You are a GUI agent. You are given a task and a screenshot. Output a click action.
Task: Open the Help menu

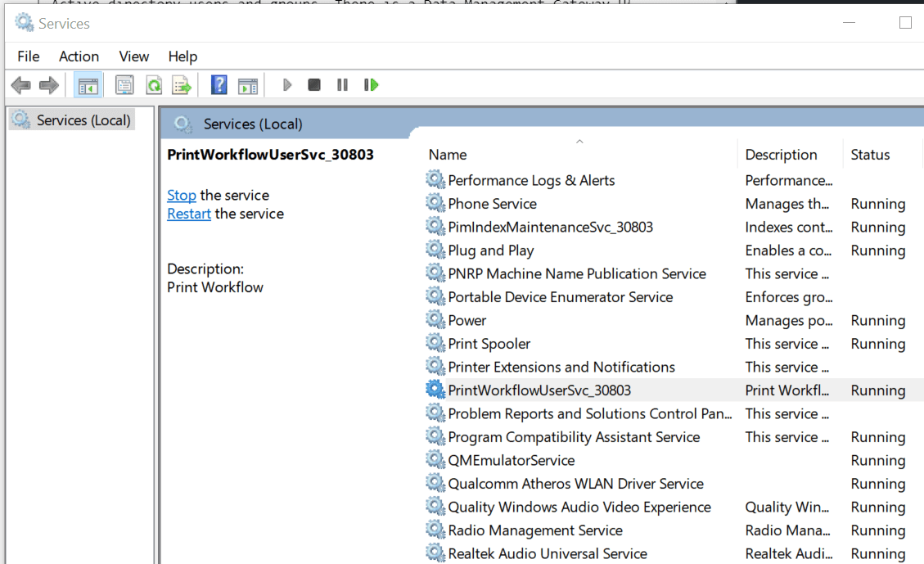(x=183, y=56)
